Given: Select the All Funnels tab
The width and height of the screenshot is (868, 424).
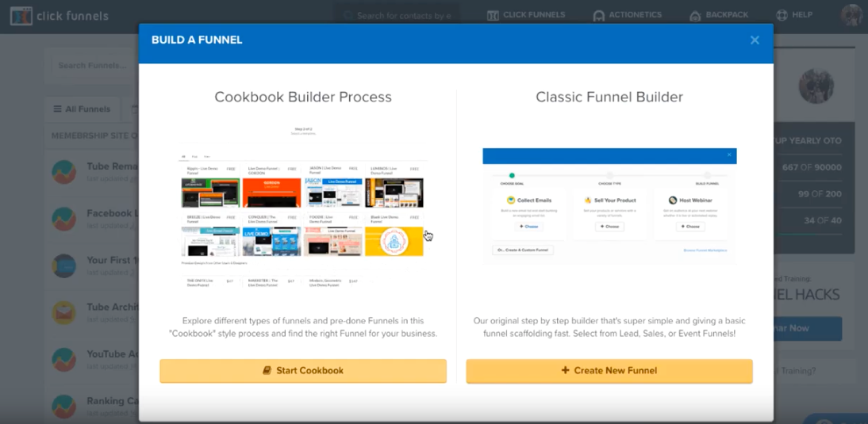Looking at the screenshot, I should (82, 109).
